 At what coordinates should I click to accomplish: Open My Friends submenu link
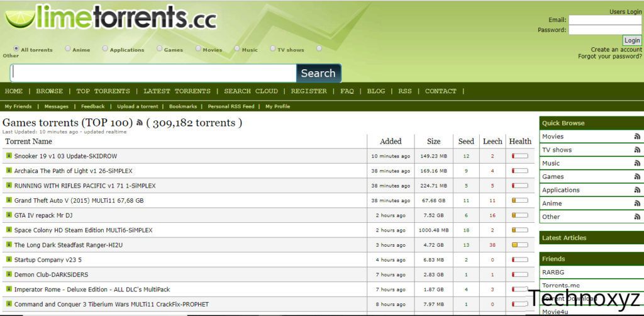(x=18, y=106)
